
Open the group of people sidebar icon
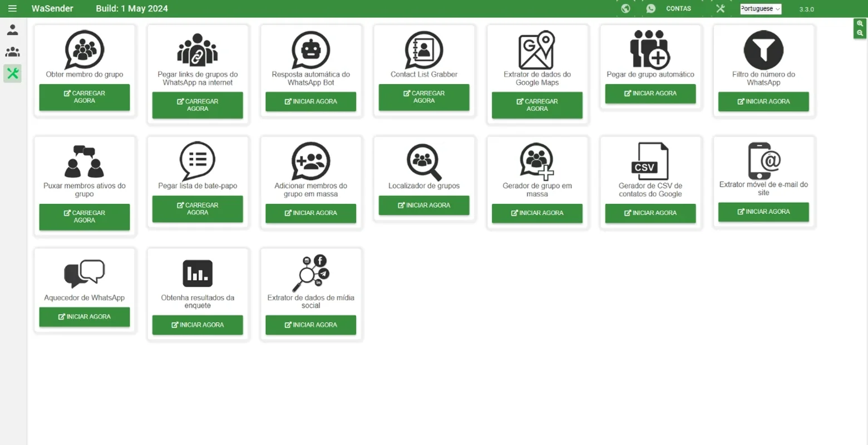pyautogui.click(x=12, y=52)
